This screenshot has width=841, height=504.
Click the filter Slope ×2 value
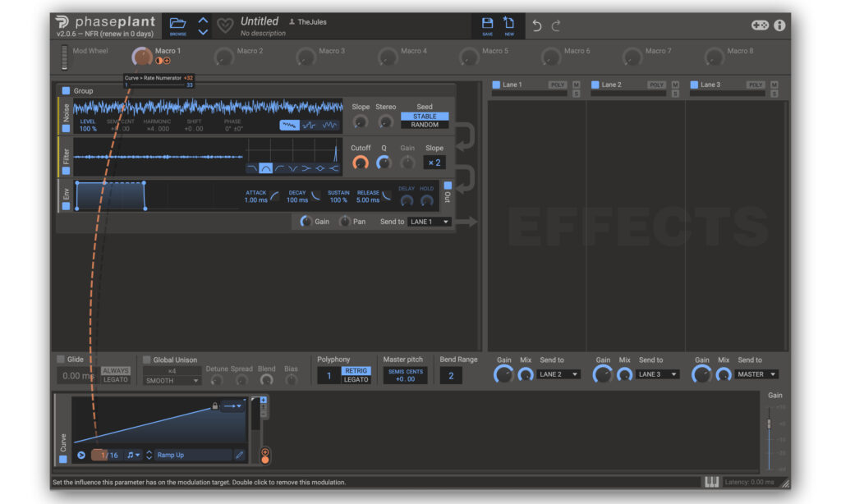point(434,163)
